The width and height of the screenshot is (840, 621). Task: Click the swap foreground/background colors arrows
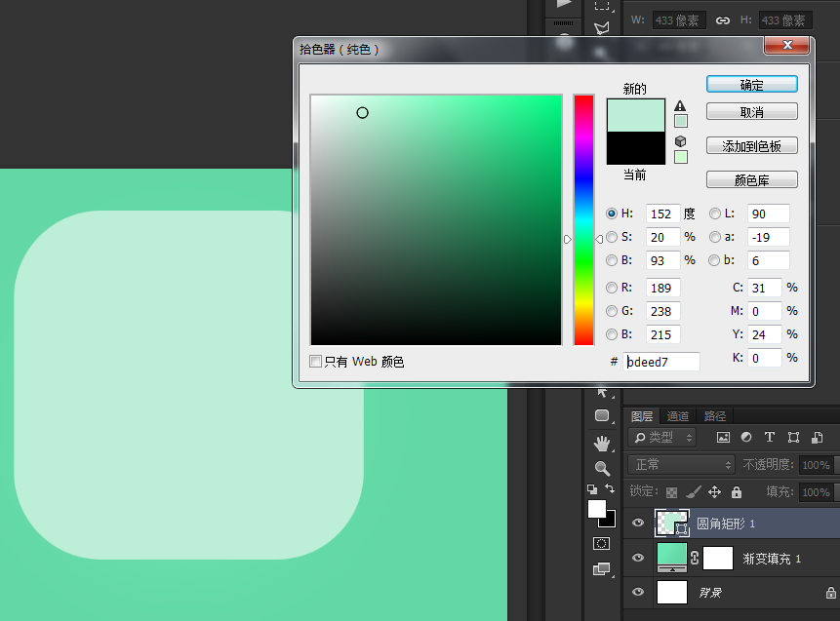[x=610, y=488]
